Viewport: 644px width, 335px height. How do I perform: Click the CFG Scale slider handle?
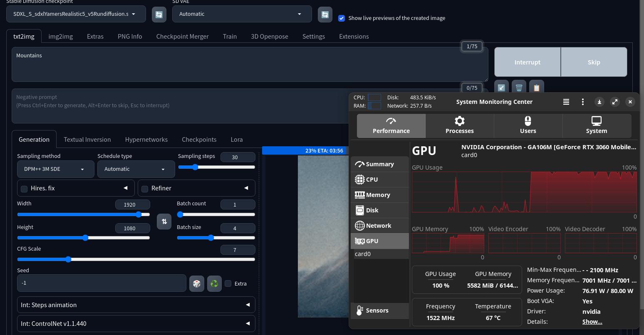pyautogui.click(x=69, y=259)
